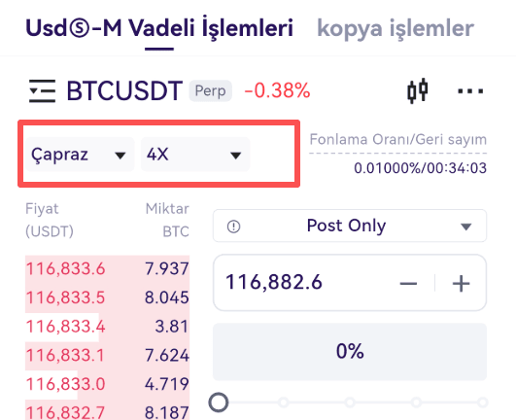This screenshot has height=420, width=516.
Task: Select the 116,833.0 order book price
Action: click(x=65, y=384)
